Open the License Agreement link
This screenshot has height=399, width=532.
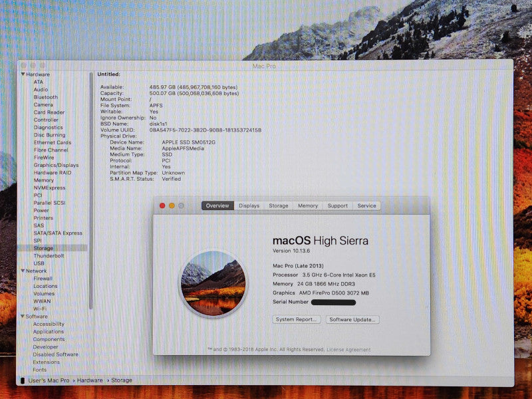[348, 350]
